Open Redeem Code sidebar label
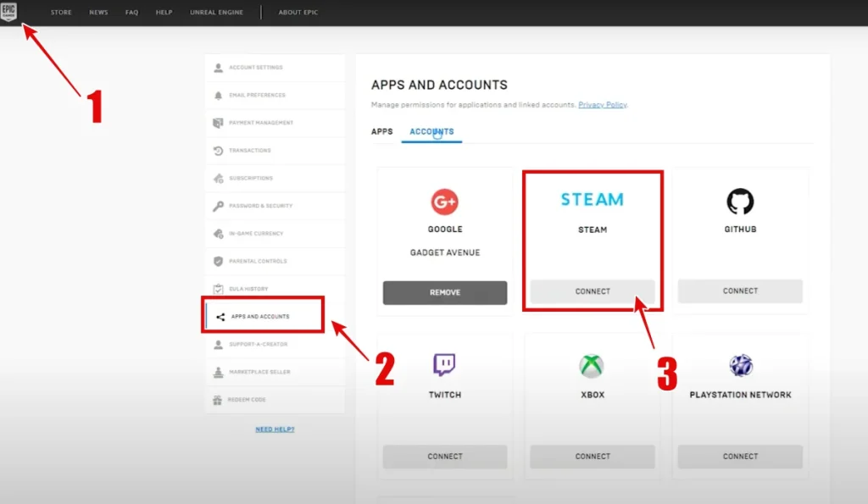The width and height of the screenshot is (868, 504). pos(247,400)
